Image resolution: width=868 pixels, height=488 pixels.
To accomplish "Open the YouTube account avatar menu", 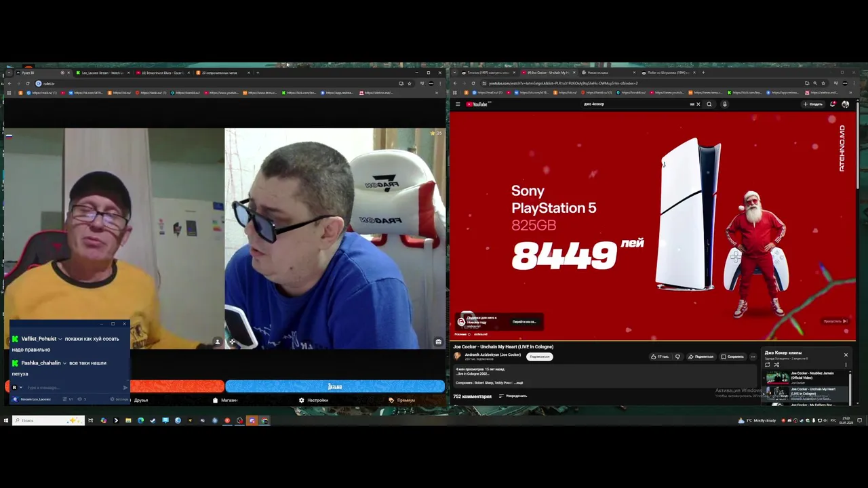I will coord(845,104).
